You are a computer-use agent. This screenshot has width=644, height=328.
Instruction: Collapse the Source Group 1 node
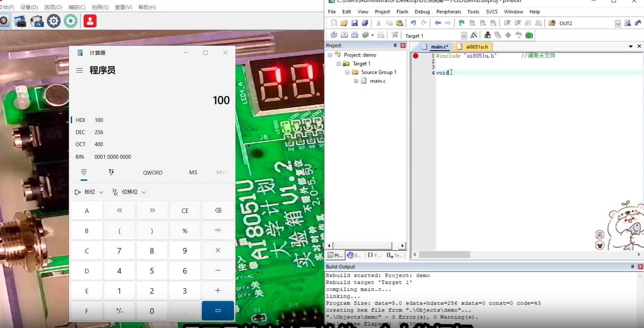(347, 72)
